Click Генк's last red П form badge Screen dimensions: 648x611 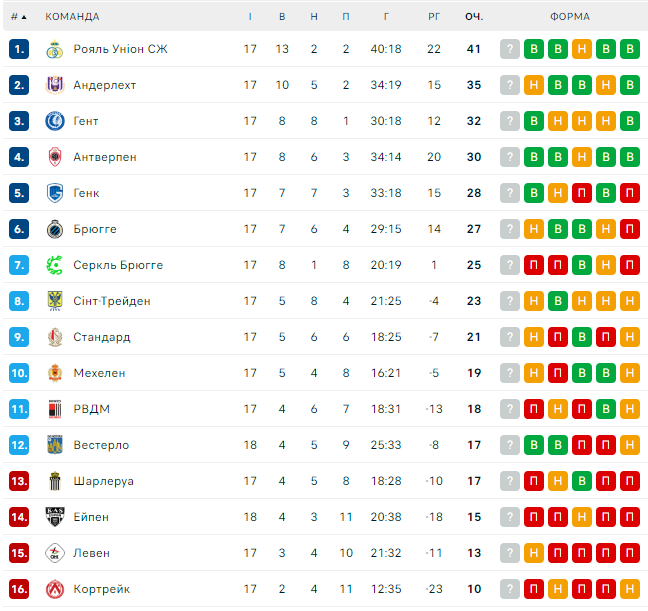(x=630, y=193)
